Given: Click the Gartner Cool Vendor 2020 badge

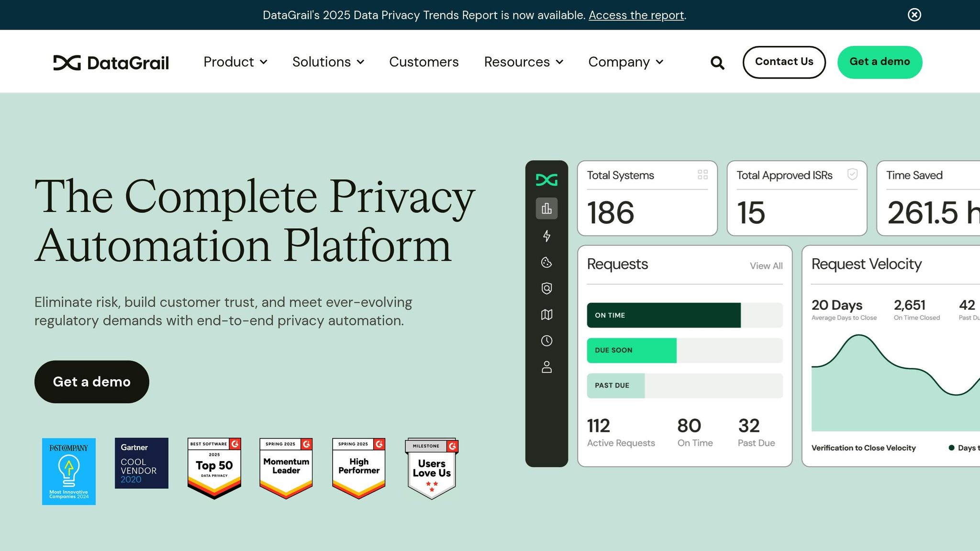Looking at the screenshot, I should pyautogui.click(x=142, y=463).
